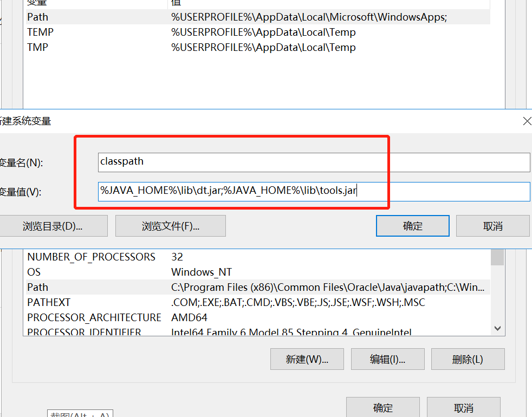The width and height of the screenshot is (532, 417).
Task: Select the OS system variable row
Action: pyautogui.click(x=258, y=272)
